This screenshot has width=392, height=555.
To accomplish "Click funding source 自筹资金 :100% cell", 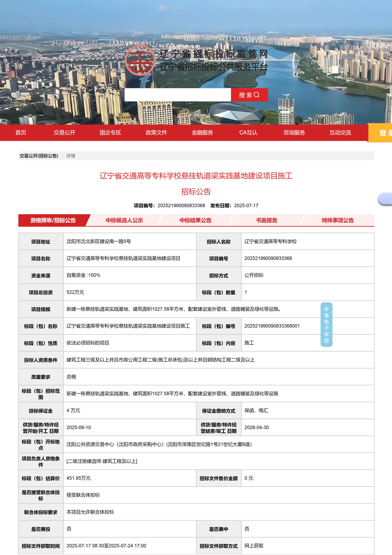I will click(130, 275).
